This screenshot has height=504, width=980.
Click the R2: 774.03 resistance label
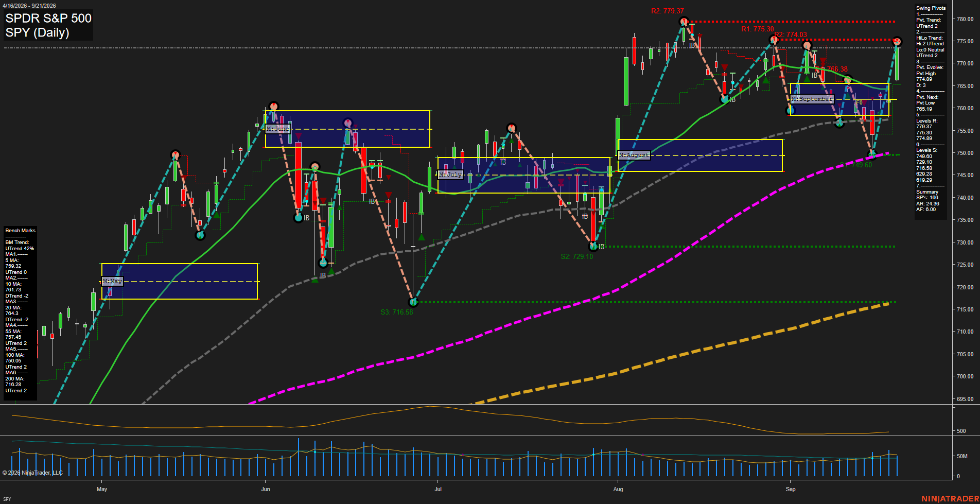tap(791, 35)
